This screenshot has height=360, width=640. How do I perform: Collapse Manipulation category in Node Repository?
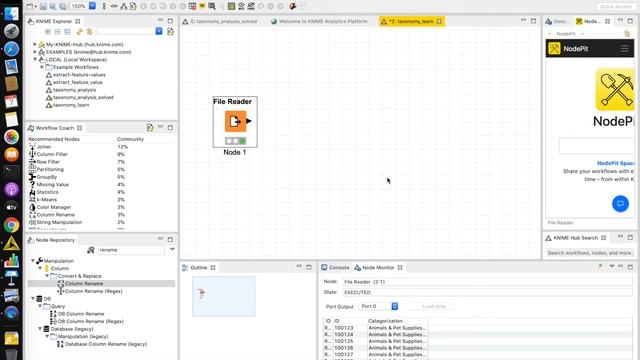point(33,260)
